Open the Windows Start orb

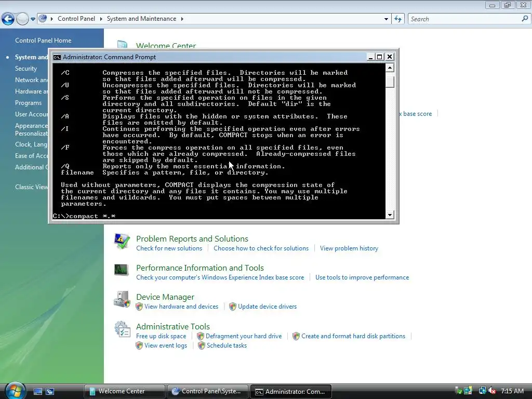pos(15,391)
